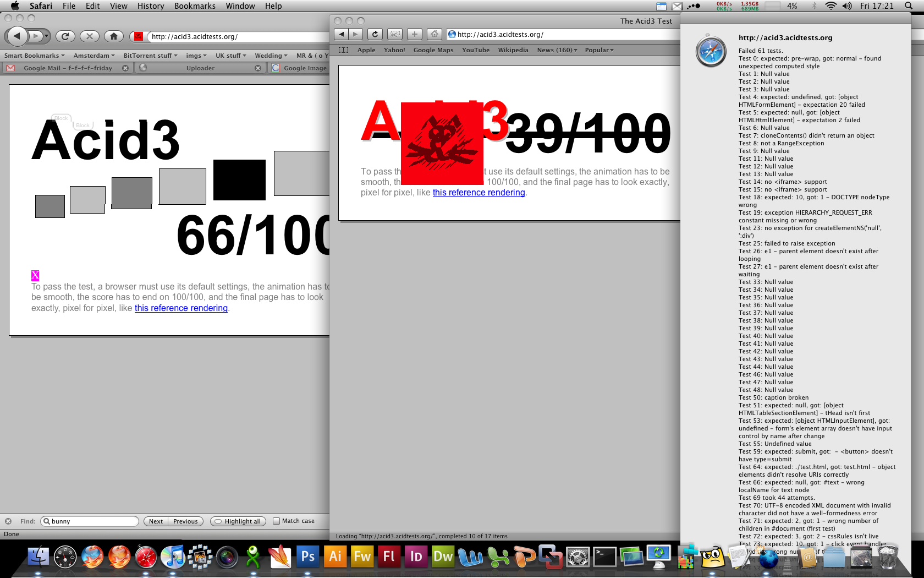Expand UK stuff bookmarks folder
The height and width of the screenshot is (578, 924).
click(x=231, y=56)
